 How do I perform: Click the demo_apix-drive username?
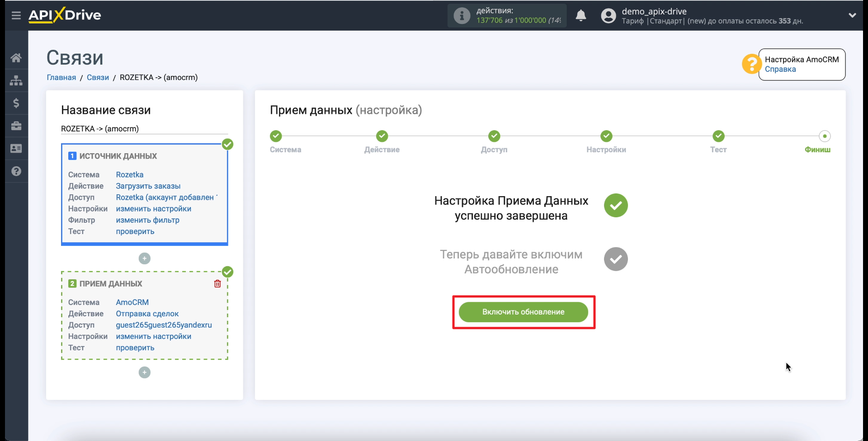(654, 11)
